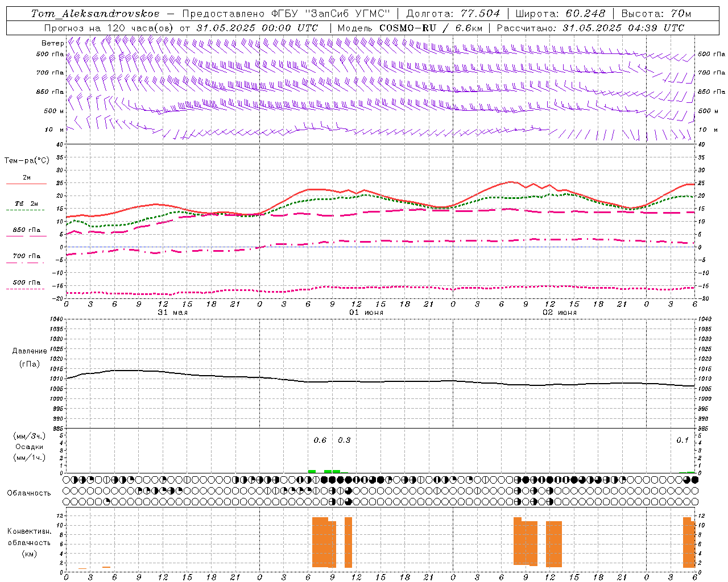
Task: Click the Высота: 70м header field
Action: 656,14
